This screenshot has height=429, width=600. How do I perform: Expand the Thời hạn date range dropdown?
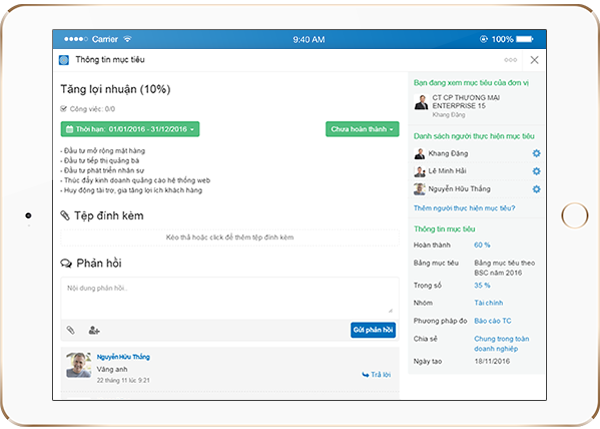point(130,129)
